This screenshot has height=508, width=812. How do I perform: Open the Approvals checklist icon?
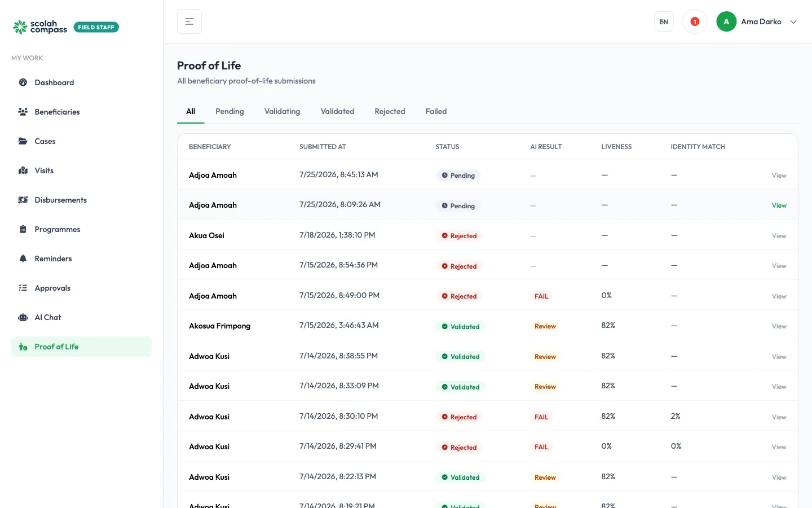23,288
